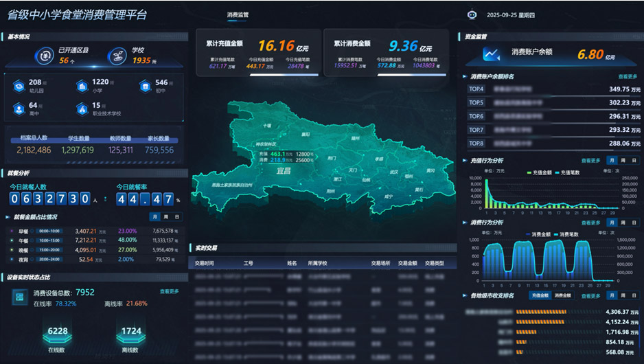Open the 消费监管 tab at the top
This screenshot has width=644, height=364.
coord(238,14)
